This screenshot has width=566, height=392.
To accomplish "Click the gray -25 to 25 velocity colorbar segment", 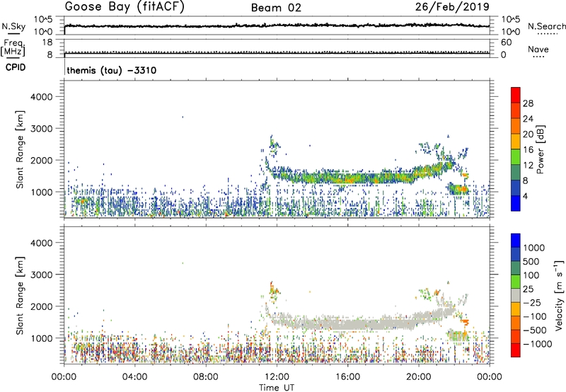I will [516, 295].
